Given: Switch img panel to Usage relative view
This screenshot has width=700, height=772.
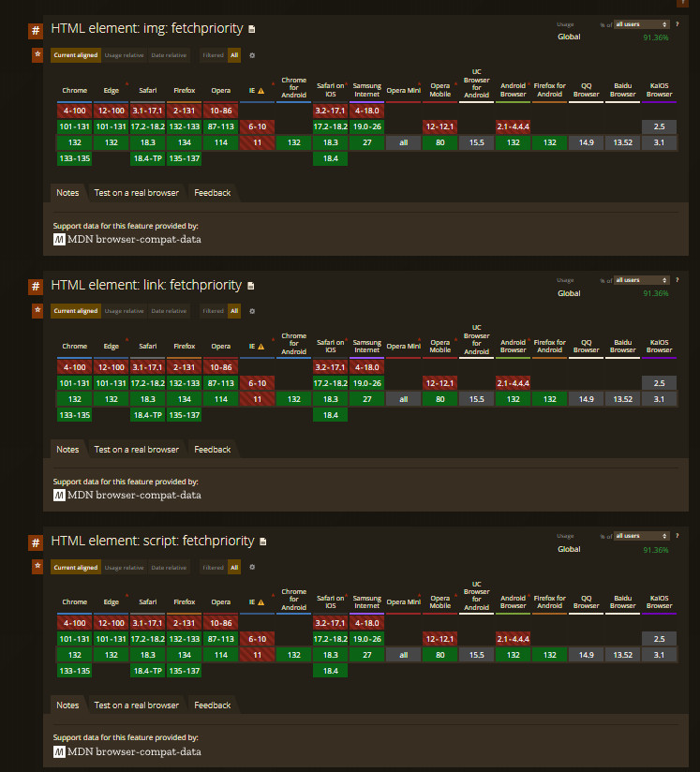Looking at the screenshot, I should [124, 55].
